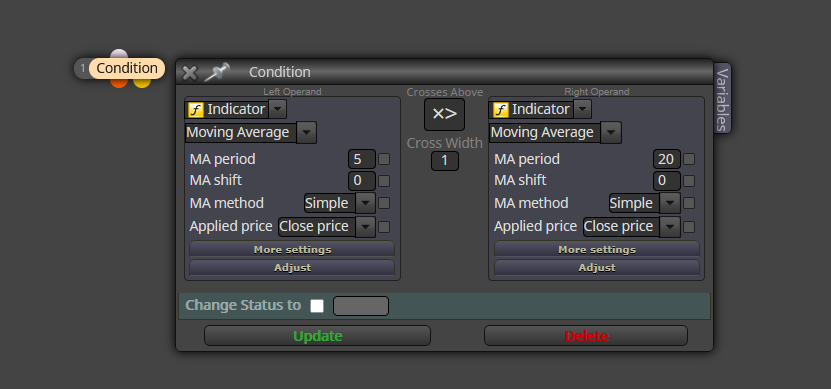Click the green Update button
This screenshot has height=389, width=831.
tap(317, 336)
